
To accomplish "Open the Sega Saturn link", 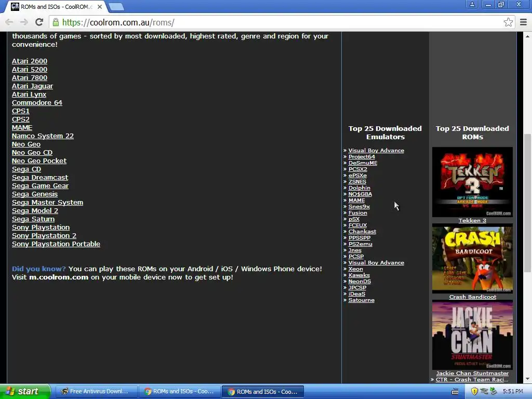I will [x=33, y=219].
